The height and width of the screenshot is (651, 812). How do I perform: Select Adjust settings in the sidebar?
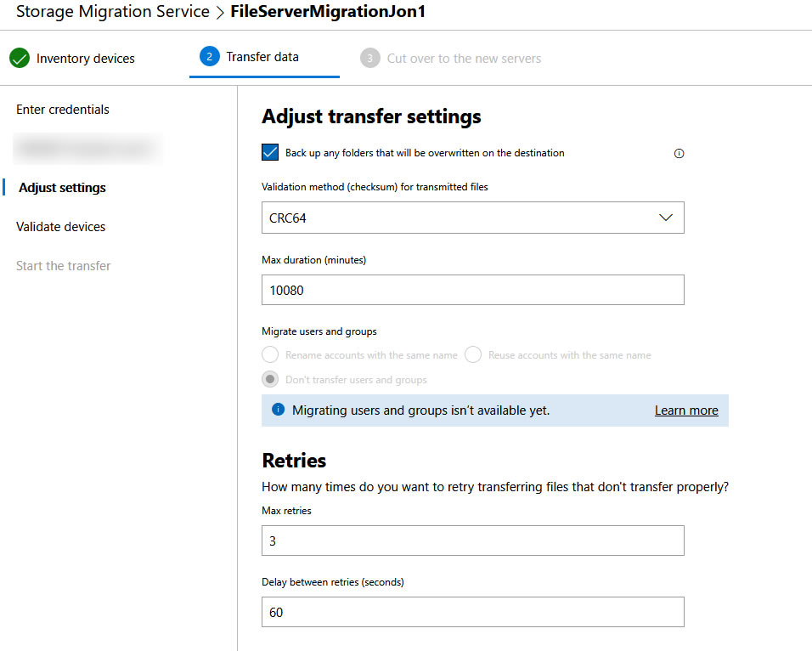pos(62,188)
